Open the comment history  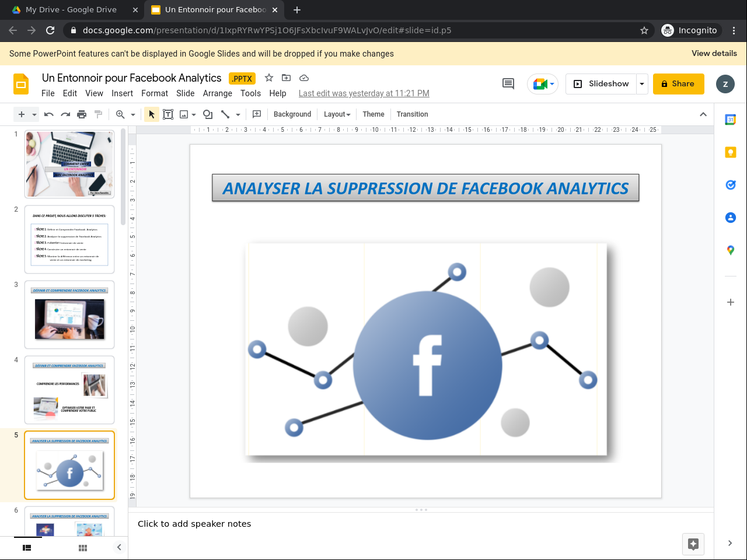[508, 84]
